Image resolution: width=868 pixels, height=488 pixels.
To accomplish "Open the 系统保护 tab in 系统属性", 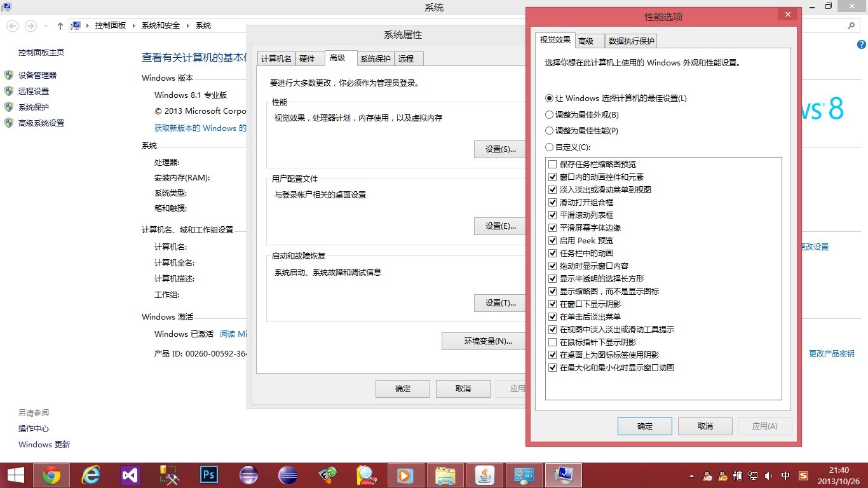I will coord(376,58).
